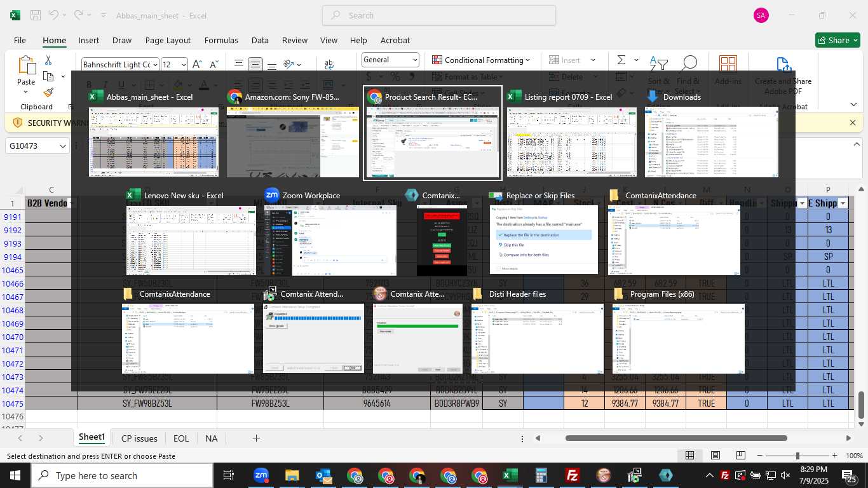Click the Copy icon in Clipboard group
Image resolution: width=868 pixels, height=488 pixels.
coord(48,76)
